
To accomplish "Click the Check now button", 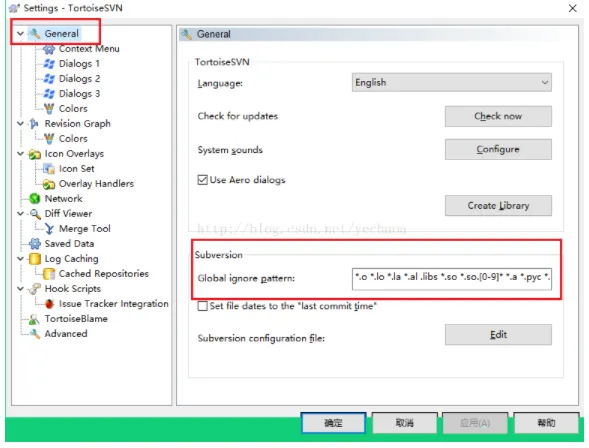I will click(498, 116).
